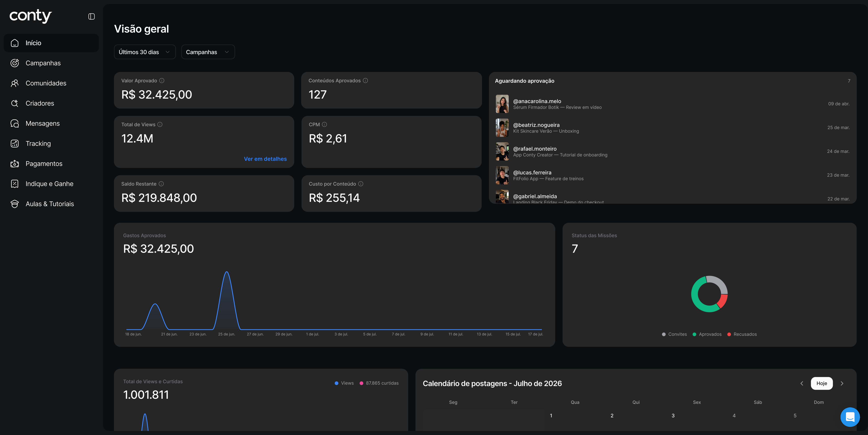Click the Mensagens chat icon
This screenshot has height=435, width=868.
click(14, 124)
